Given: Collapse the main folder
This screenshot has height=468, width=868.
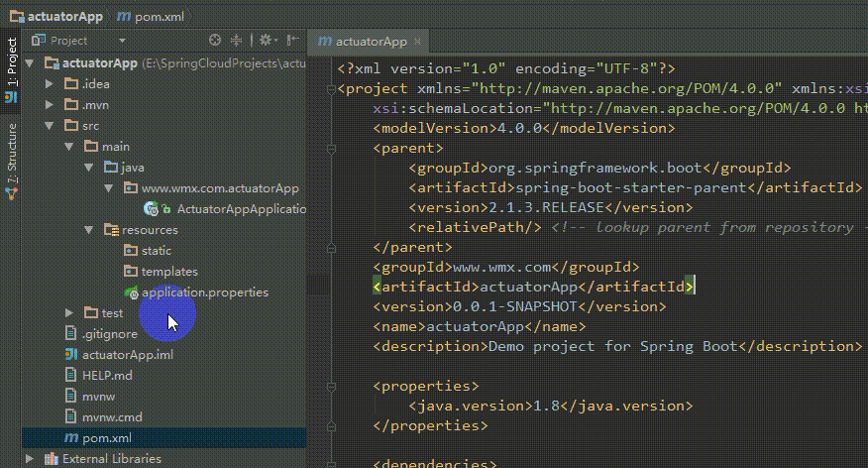Looking at the screenshot, I should click(x=69, y=147).
